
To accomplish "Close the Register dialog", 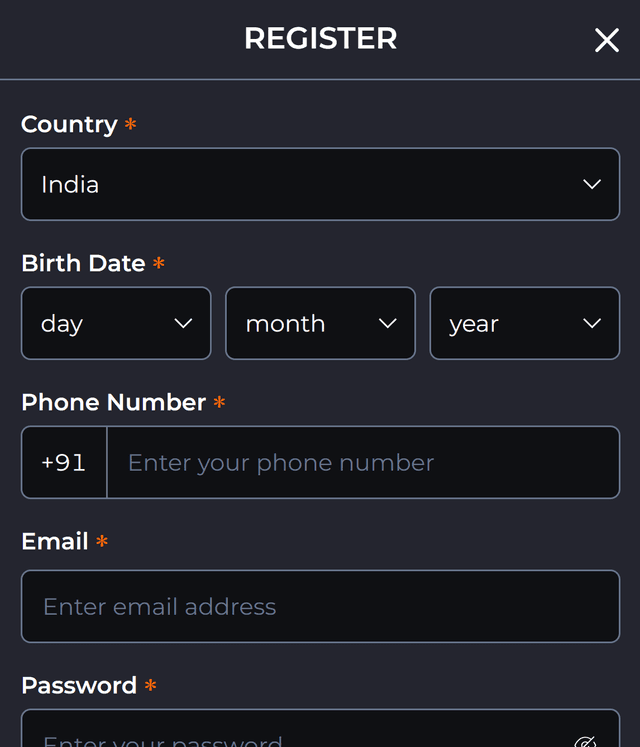I will [606, 40].
